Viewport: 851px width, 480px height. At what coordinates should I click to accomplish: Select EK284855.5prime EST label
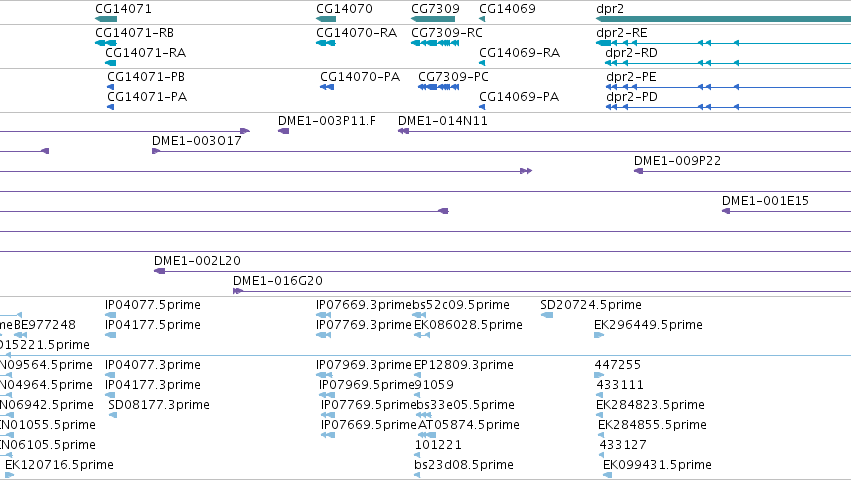[652, 425]
